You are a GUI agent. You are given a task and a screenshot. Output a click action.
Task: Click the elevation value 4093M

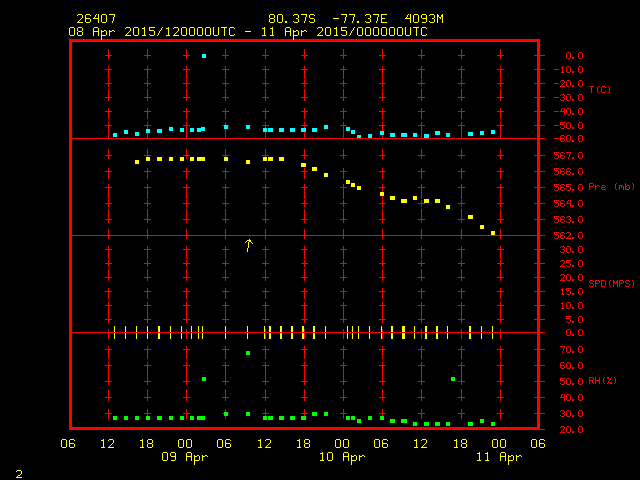[x=424, y=19]
